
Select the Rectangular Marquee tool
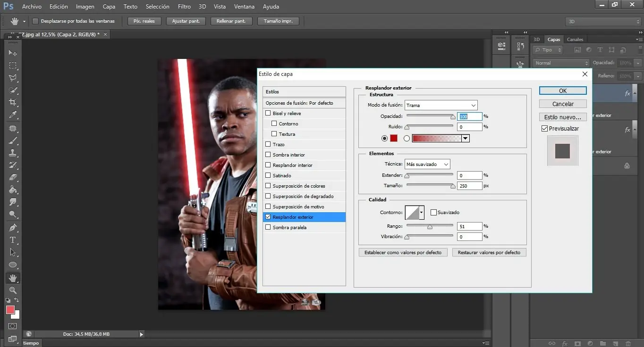[x=13, y=66]
